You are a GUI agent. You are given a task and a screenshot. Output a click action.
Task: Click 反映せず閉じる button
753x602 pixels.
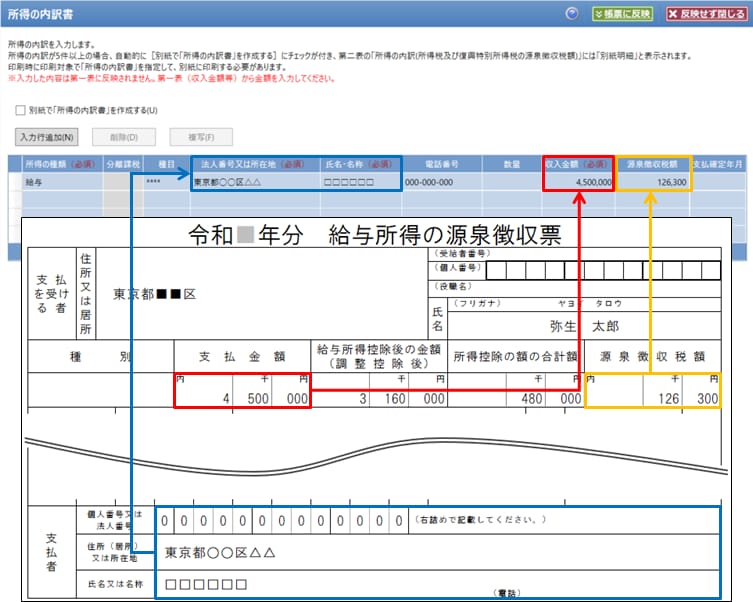[706, 14]
